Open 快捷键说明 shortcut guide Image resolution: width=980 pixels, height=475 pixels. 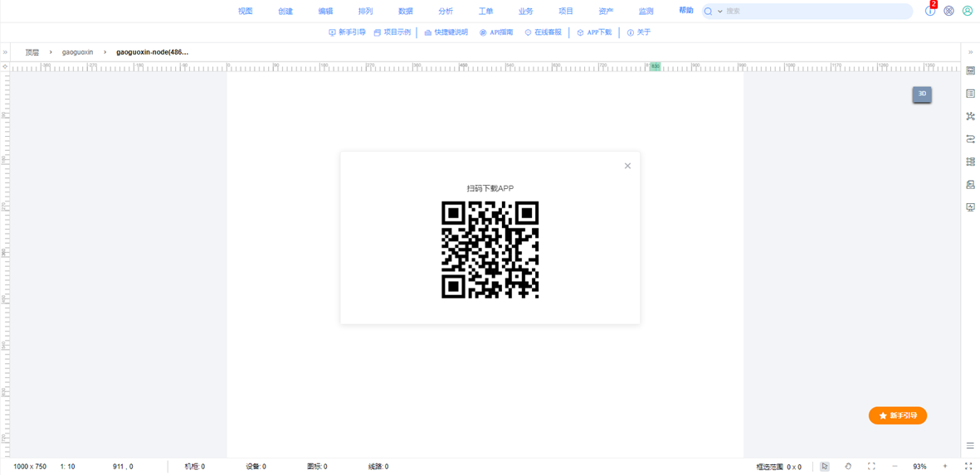click(x=446, y=32)
